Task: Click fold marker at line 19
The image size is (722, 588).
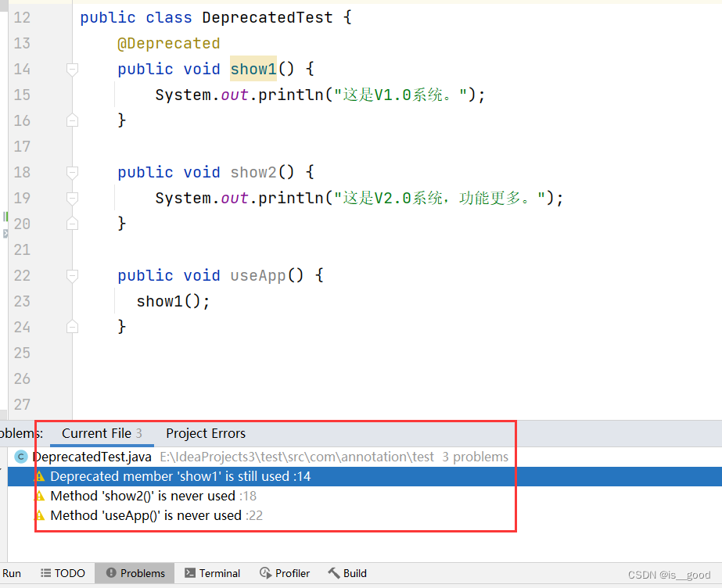Action: click(72, 199)
